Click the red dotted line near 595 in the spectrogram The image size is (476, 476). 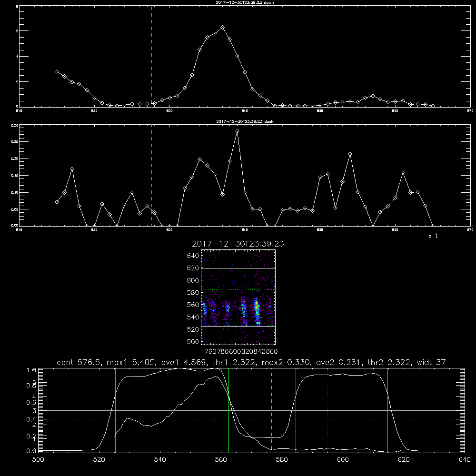pos(238,283)
